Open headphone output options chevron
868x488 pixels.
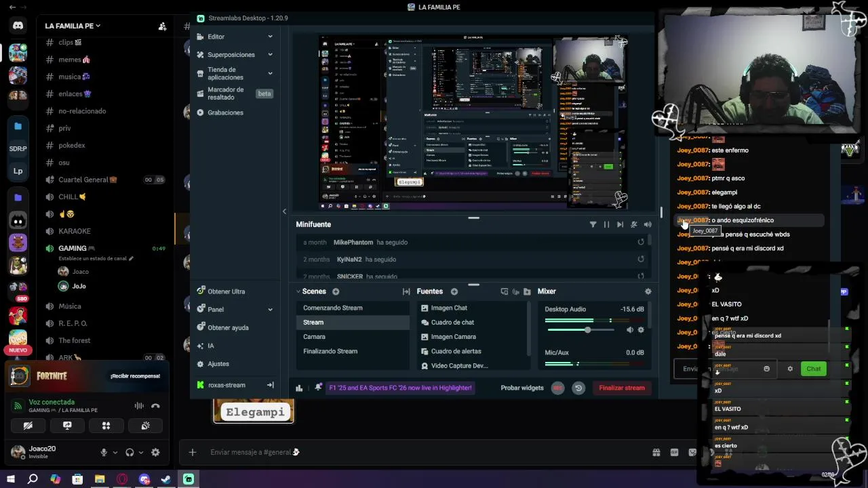(141, 452)
